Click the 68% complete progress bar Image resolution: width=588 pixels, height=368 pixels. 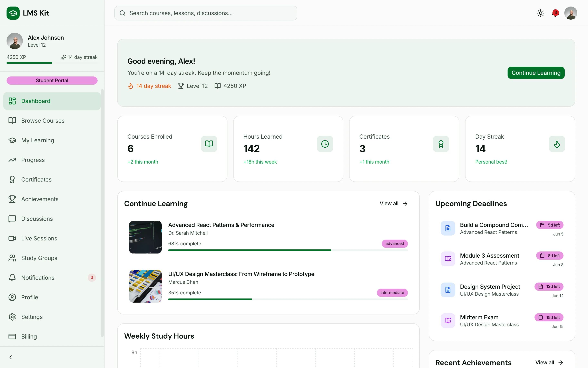click(288, 250)
